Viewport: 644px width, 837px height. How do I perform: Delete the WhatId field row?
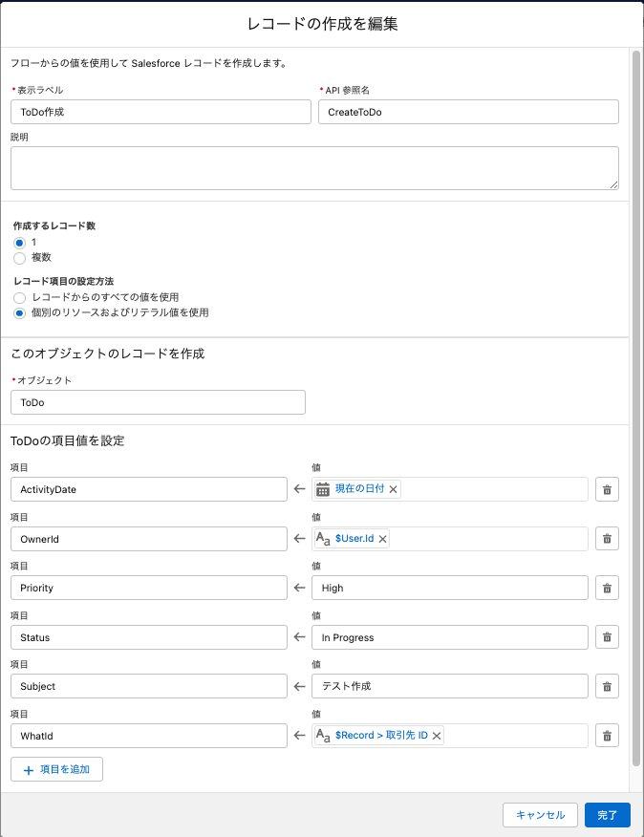607,736
